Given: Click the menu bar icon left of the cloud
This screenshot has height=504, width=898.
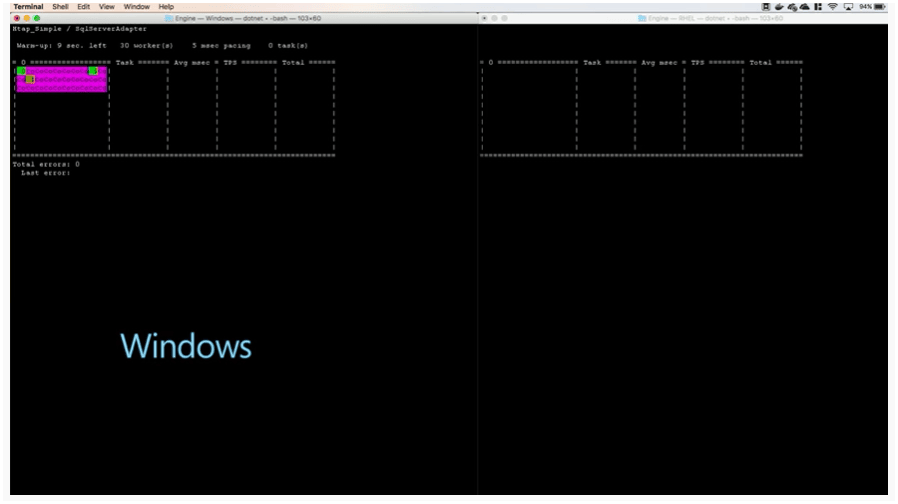Looking at the screenshot, I should (x=792, y=7).
